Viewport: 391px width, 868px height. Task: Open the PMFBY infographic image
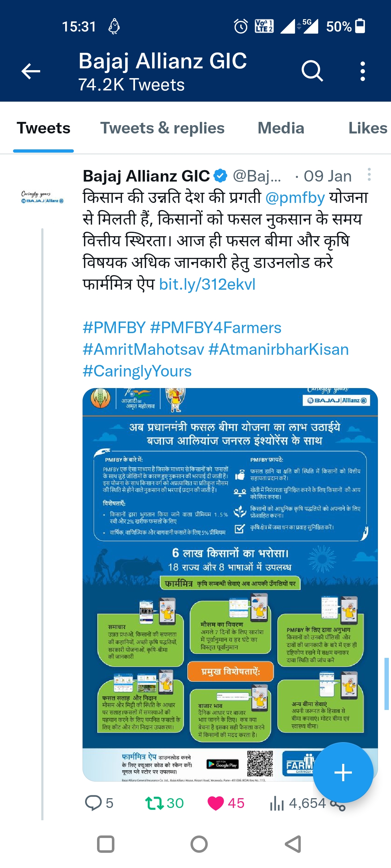(x=230, y=584)
